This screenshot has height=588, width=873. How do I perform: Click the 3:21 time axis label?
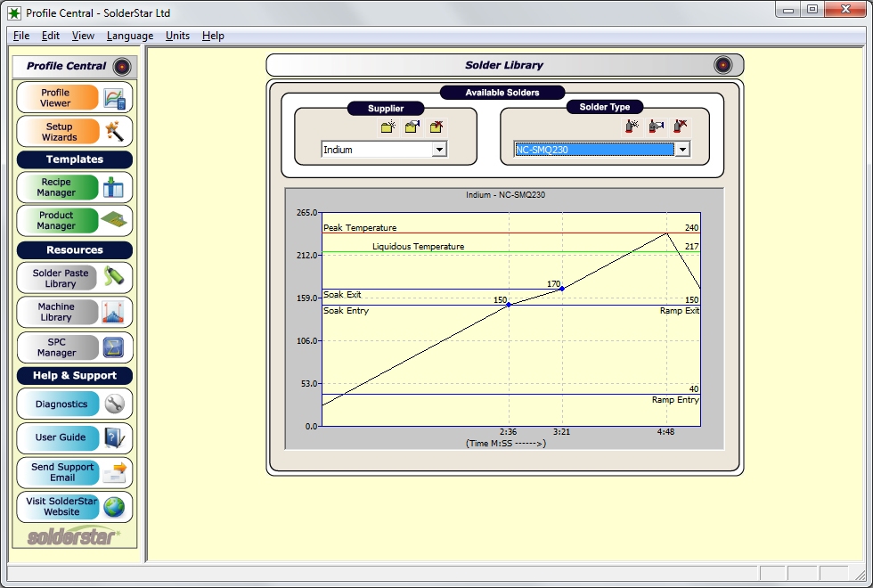[x=561, y=431]
